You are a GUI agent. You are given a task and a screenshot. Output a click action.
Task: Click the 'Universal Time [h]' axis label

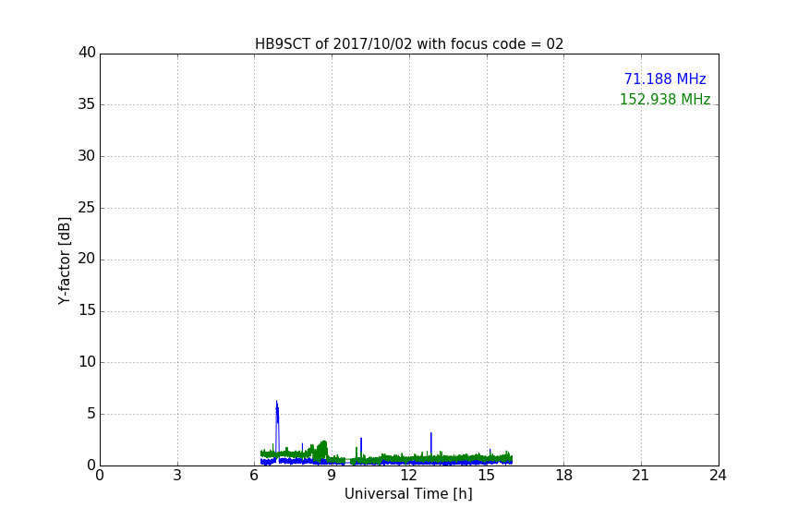pyautogui.click(x=408, y=494)
